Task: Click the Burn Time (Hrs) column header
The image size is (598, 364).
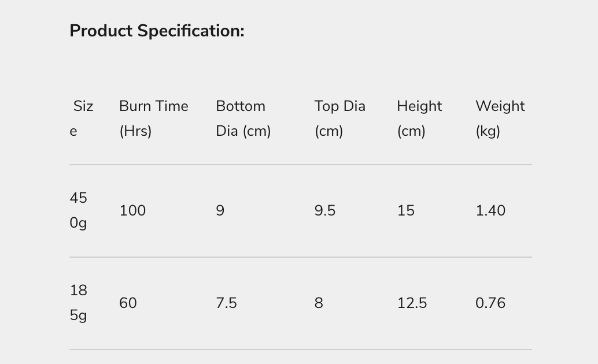Action: coord(153,118)
